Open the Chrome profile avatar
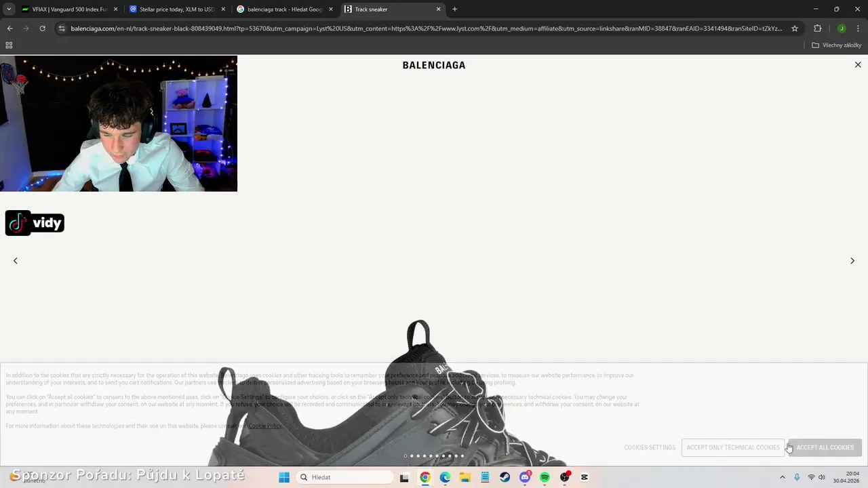The height and width of the screenshot is (488, 868). pos(842,28)
